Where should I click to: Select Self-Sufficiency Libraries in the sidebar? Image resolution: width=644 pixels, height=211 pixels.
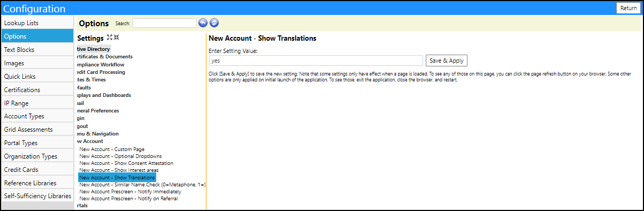click(x=37, y=196)
